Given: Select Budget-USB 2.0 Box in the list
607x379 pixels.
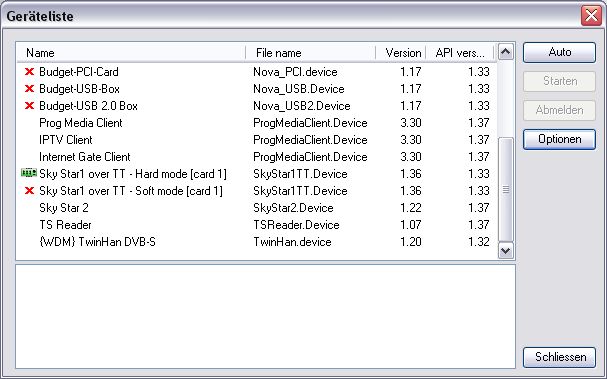Looking at the screenshot, I should (x=257, y=106).
